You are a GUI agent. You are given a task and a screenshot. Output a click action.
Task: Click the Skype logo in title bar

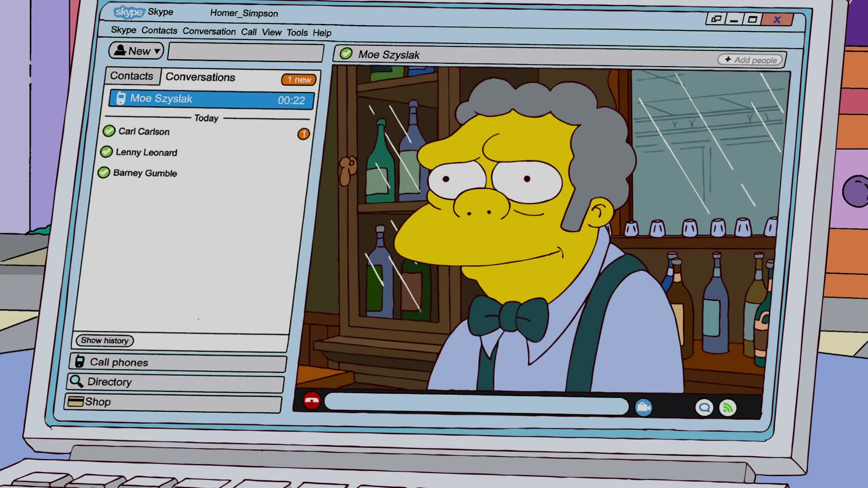129,12
